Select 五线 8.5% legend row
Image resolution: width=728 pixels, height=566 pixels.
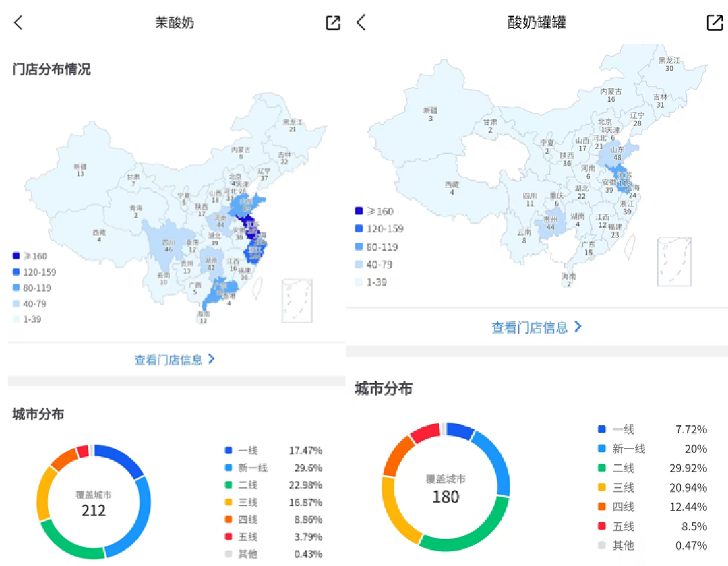point(653,526)
